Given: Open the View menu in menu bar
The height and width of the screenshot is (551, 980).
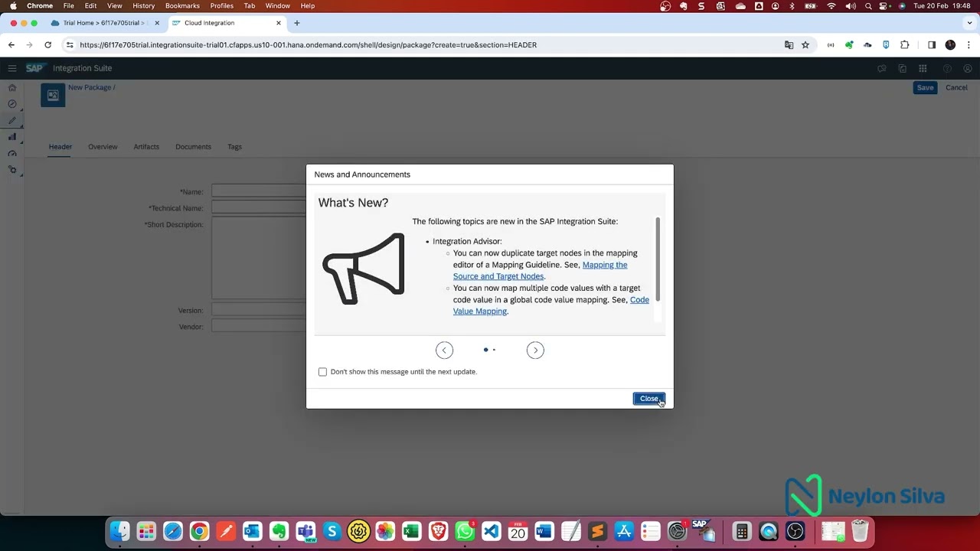Looking at the screenshot, I should (114, 5).
